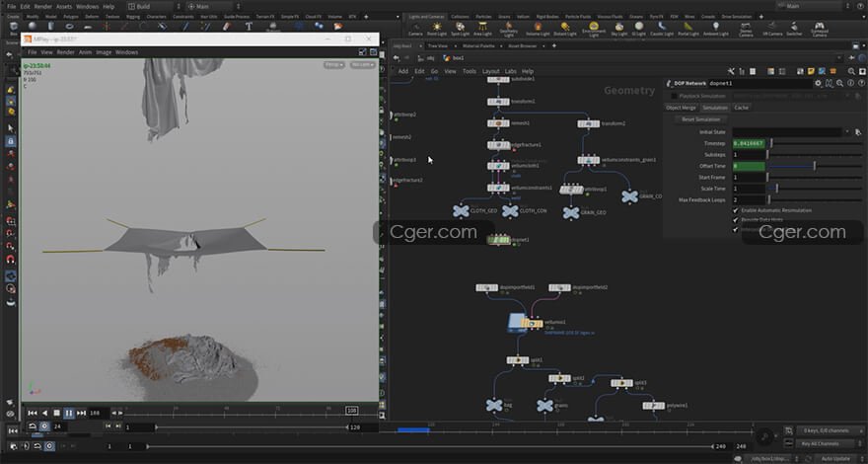Toggle the Auto Update mode

[835, 458]
